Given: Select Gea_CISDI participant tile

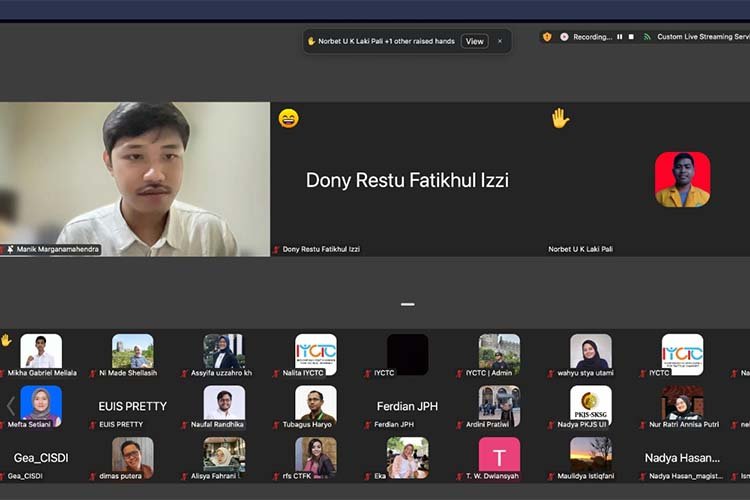Looking at the screenshot, I should click(x=41, y=458).
